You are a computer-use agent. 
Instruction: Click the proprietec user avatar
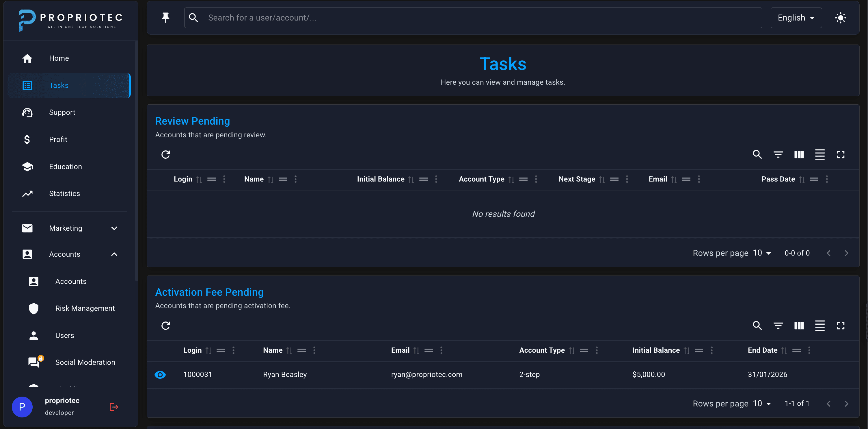[x=22, y=407]
